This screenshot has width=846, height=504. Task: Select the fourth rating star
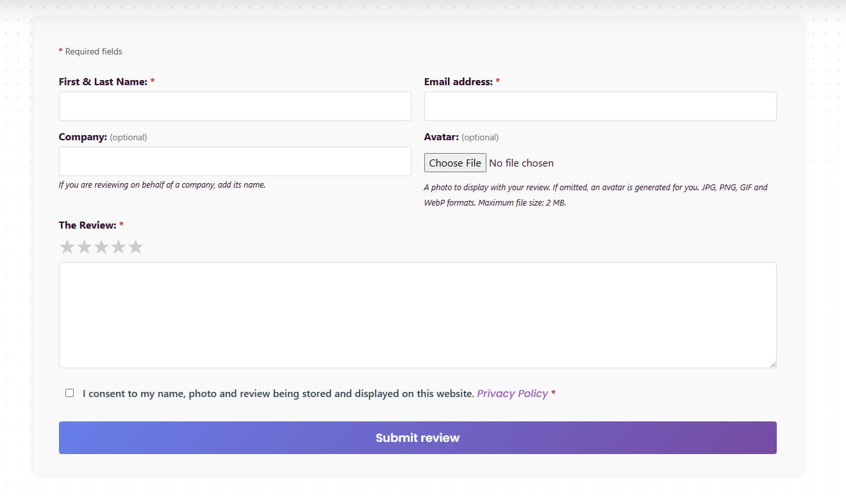119,247
